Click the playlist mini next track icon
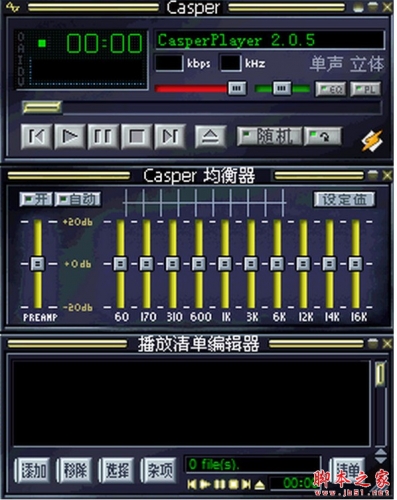397x500 pixels. point(246,484)
